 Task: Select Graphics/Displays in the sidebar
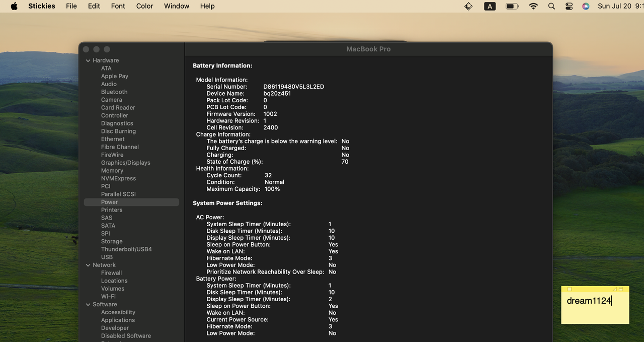[126, 163]
